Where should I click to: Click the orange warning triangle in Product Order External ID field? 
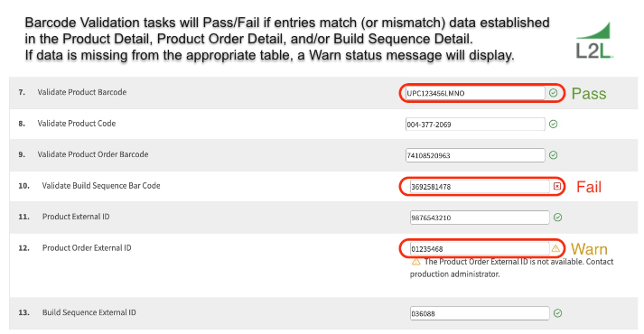pos(555,248)
